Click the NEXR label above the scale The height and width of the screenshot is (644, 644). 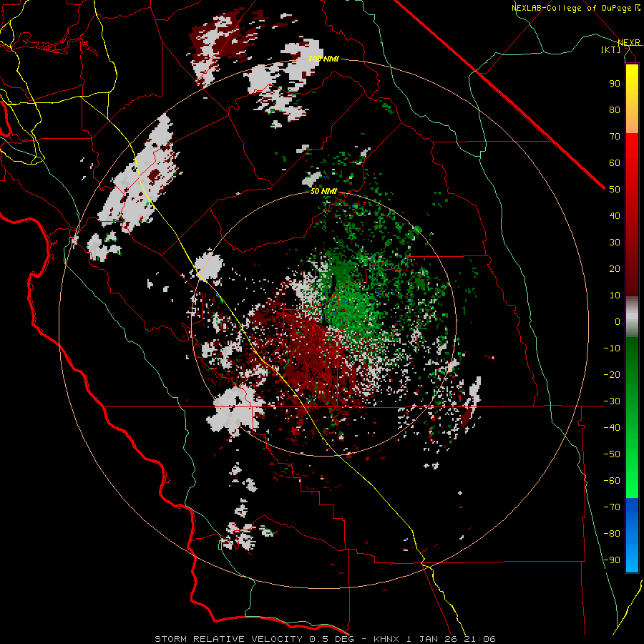pos(629,42)
